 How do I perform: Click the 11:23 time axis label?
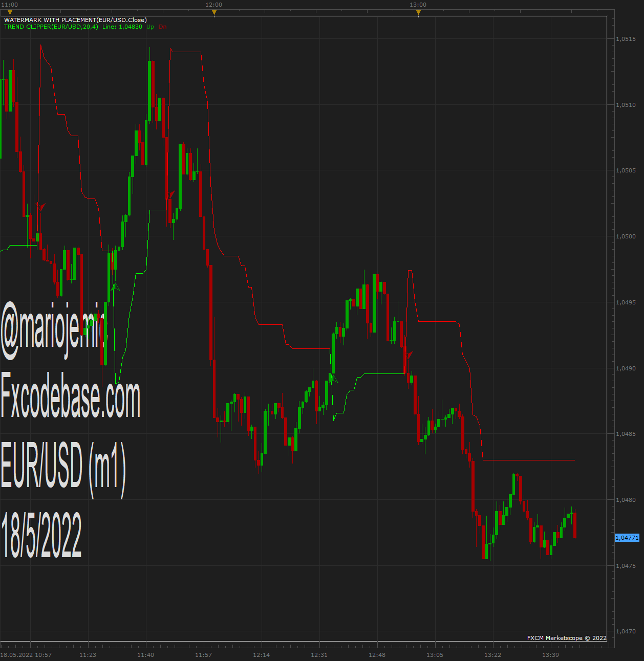pos(88,655)
